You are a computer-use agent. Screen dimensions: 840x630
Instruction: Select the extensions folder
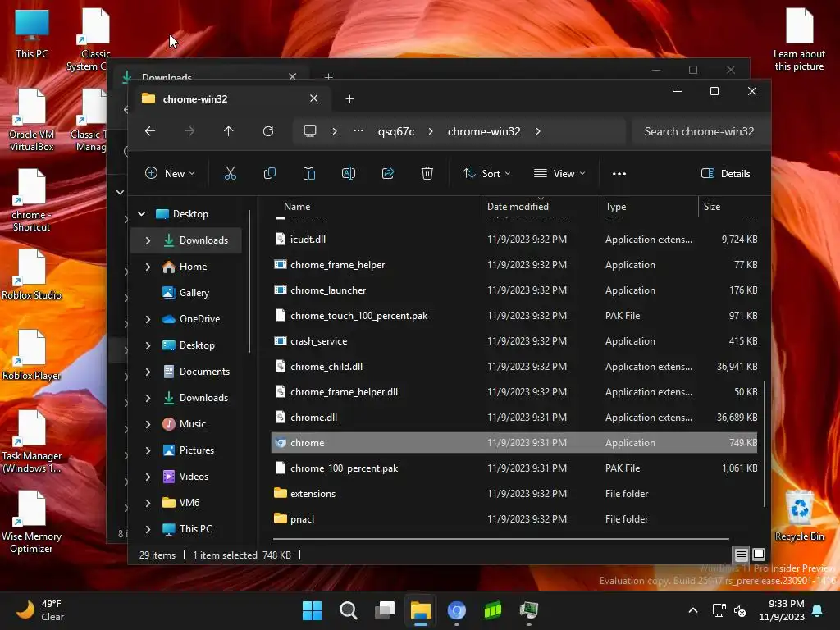pos(514,493)
